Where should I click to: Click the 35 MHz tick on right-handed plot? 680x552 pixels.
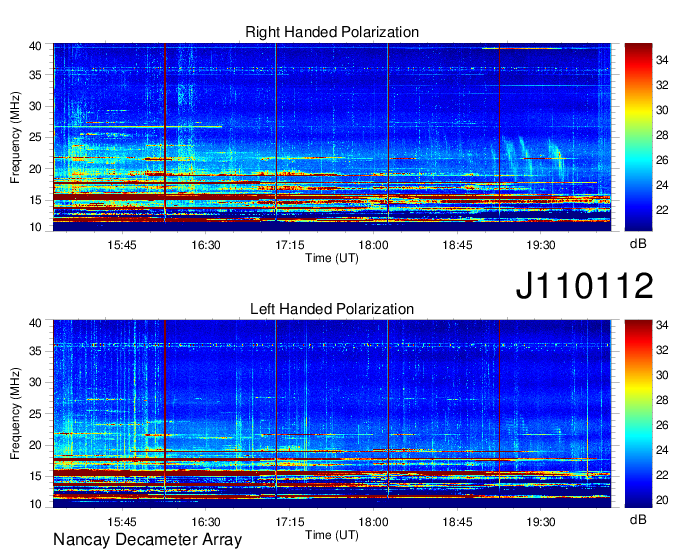coord(35,75)
